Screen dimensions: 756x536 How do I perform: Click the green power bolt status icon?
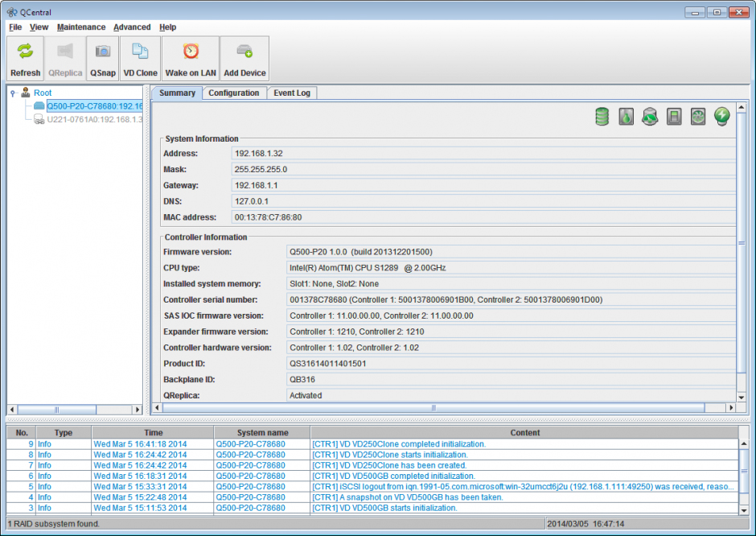point(721,116)
